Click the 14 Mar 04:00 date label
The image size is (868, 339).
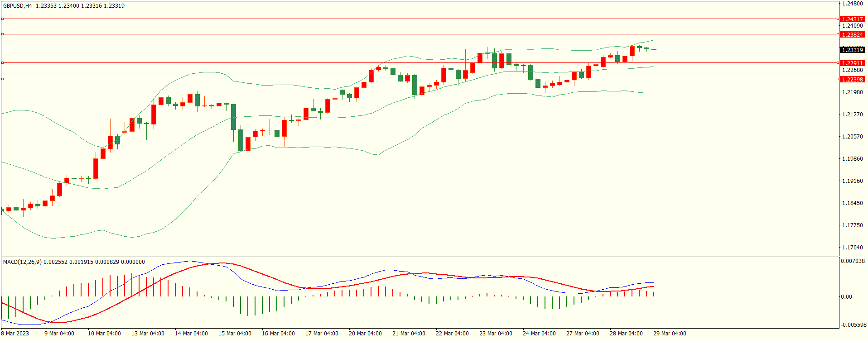(191, 334)
